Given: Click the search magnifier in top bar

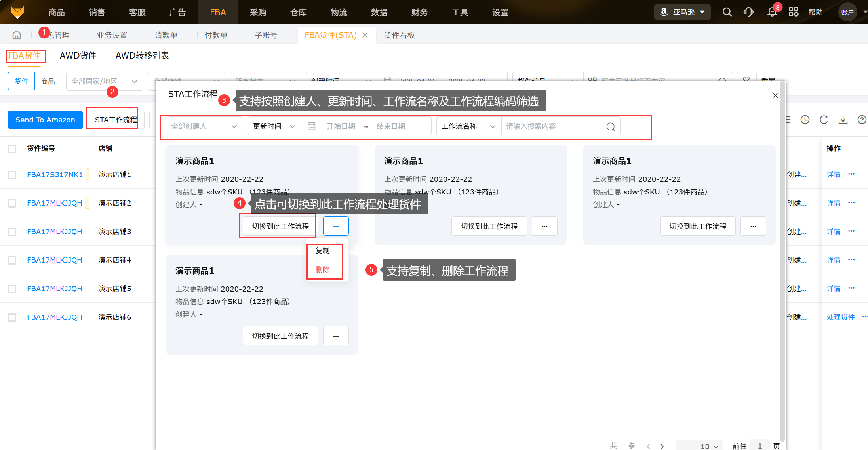Looking at the screenshot, I should click(x=727, y=12).
